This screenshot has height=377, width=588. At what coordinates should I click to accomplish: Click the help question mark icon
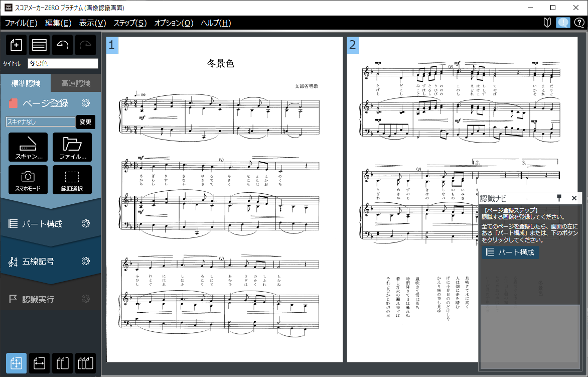coord(579,23)
